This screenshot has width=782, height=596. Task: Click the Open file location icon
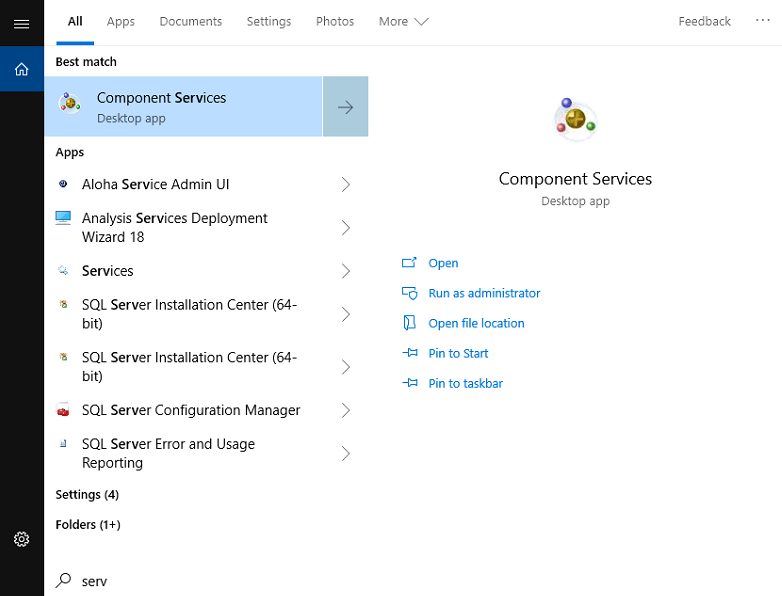tap(409, 323)
